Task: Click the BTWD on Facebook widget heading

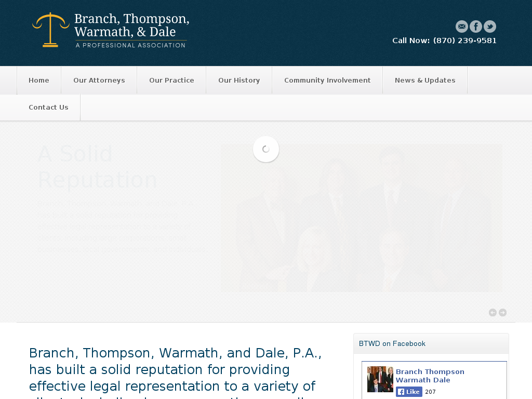Action: 392,344
